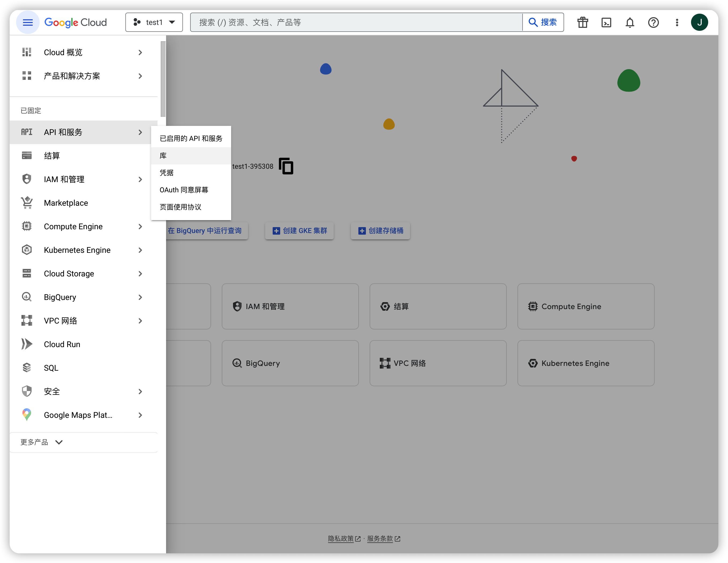The width and height of the screenshot is (728, 563).
Task: Select 已启用的 API 和服务 submenu item
Action: click(191, 138)
